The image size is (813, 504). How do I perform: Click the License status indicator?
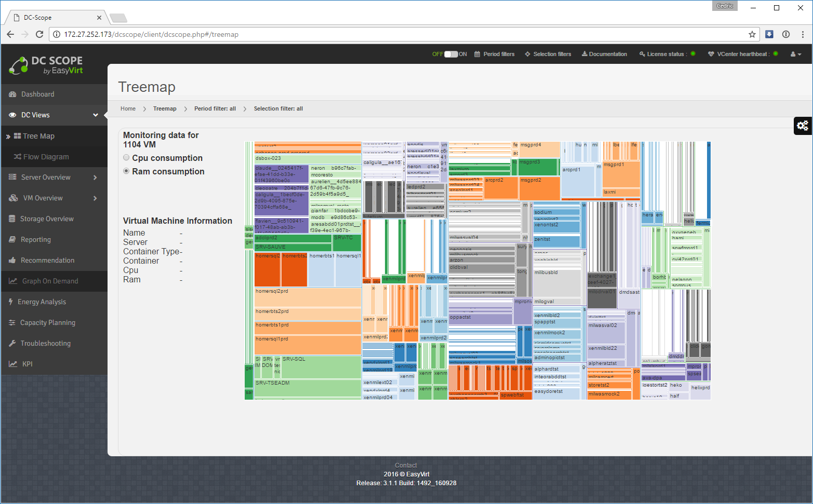667,54
